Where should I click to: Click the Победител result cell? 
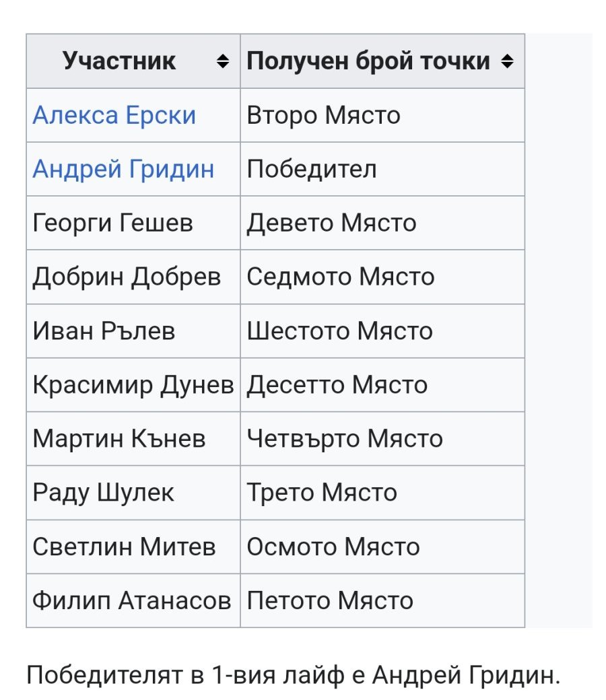click(x=312, y=169)
